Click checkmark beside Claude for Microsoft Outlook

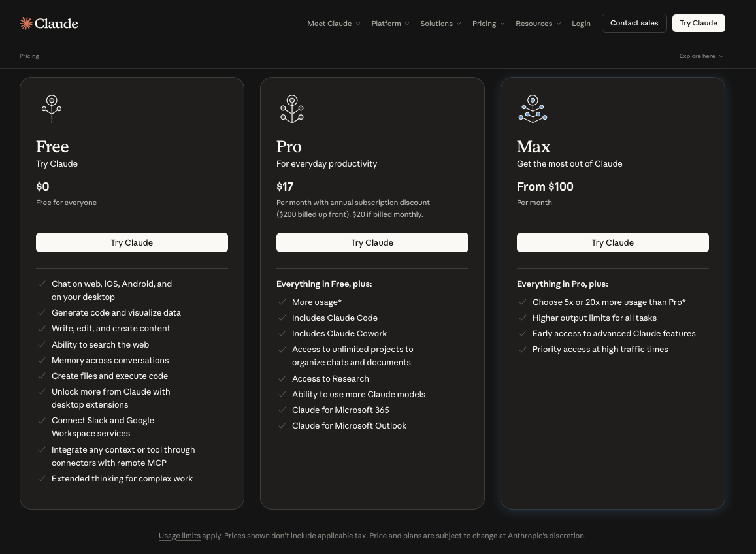282,425
